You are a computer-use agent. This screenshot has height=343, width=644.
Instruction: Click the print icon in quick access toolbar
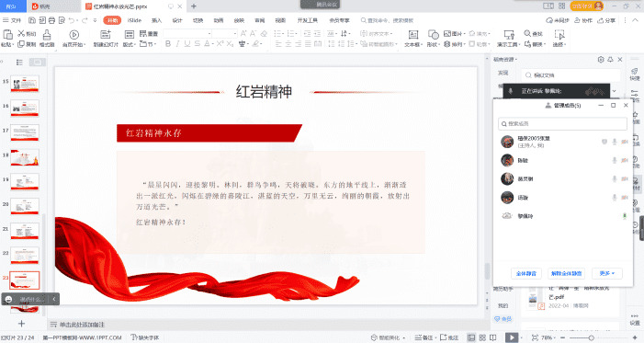click(51, 20)
